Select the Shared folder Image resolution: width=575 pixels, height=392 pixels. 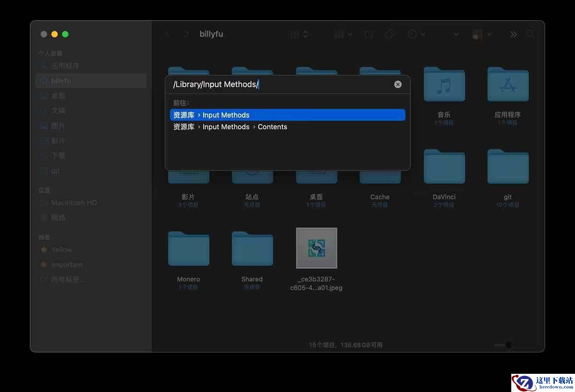253,249
